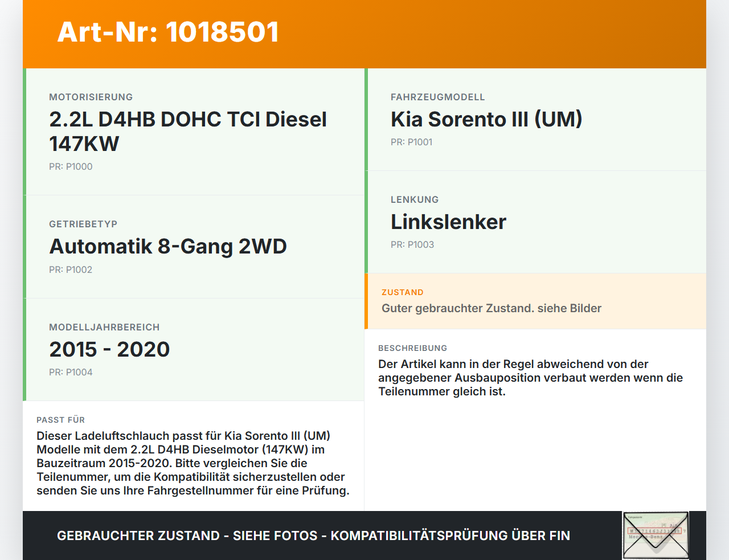The width and height of the screenshot is (729, 560).
Task: Click the Fahrgestellnummer envelope icon
Action: 655,534
